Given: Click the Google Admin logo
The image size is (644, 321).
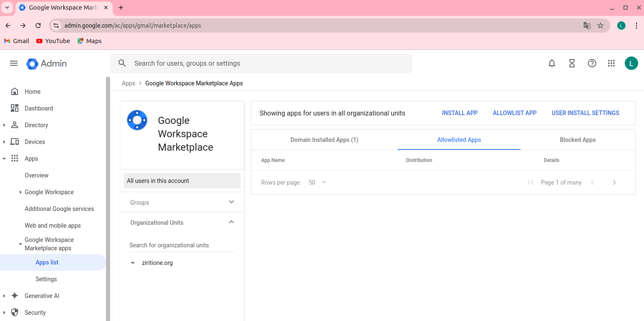Looking at the screenshot, I should coord(46,64).
